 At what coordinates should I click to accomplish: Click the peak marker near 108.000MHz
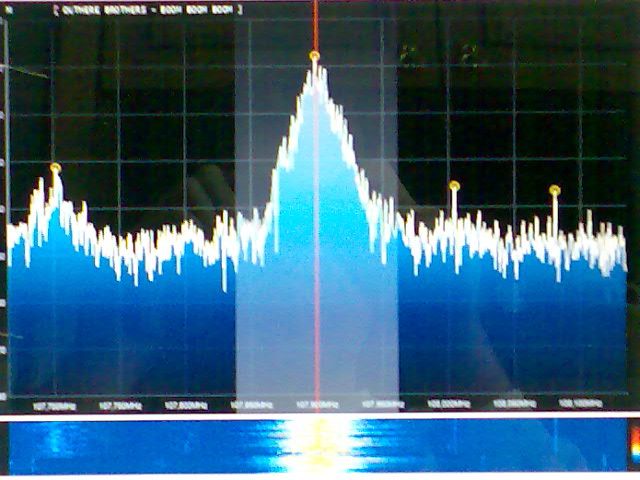(x=454, y=186)
